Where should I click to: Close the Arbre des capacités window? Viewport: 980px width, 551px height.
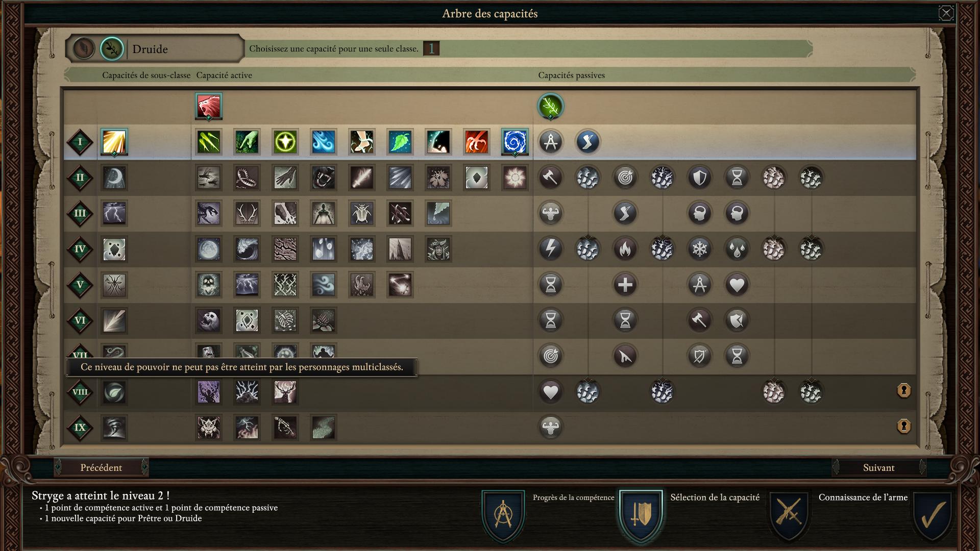pos(946,13)
